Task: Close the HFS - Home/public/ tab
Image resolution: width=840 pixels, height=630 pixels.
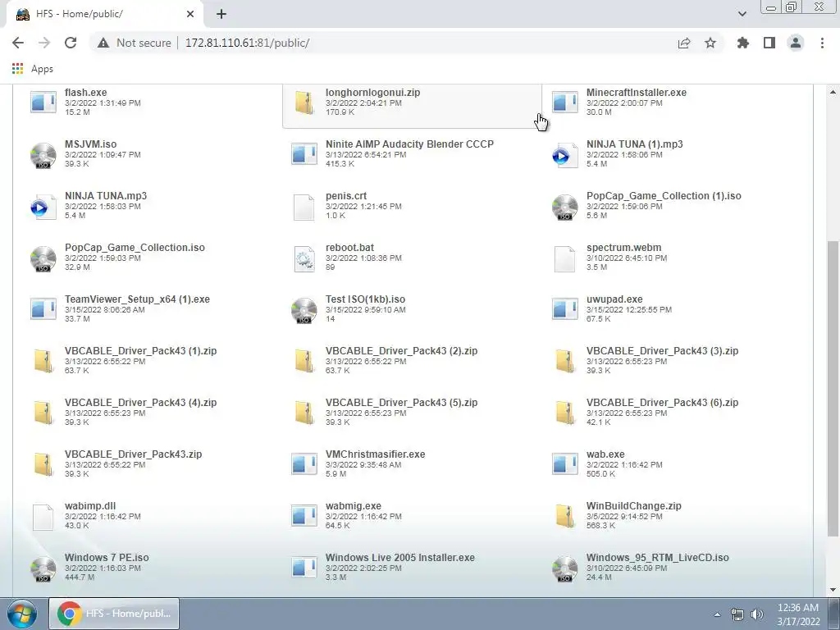Action: click(x=190, y=14)
